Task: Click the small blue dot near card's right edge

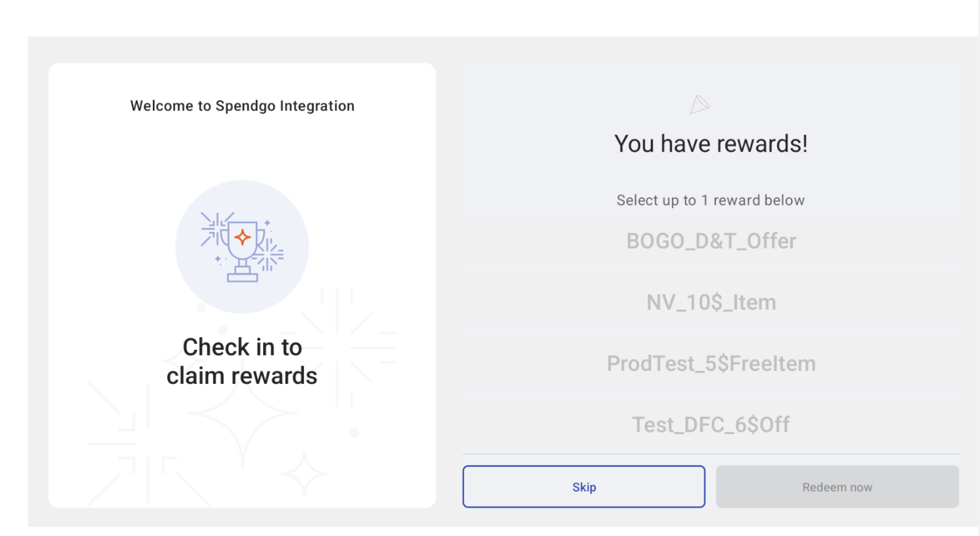Action: [354, 433]
